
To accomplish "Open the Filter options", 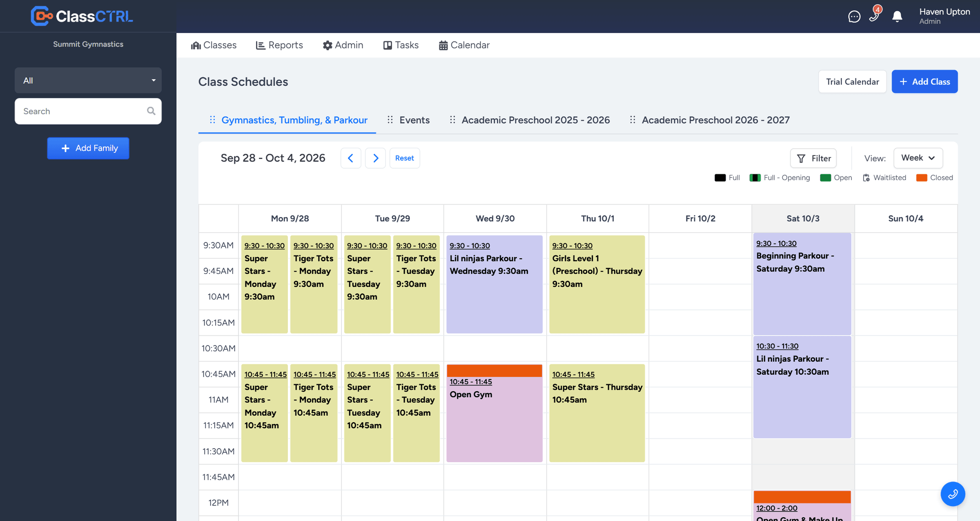I will [813, 158].
